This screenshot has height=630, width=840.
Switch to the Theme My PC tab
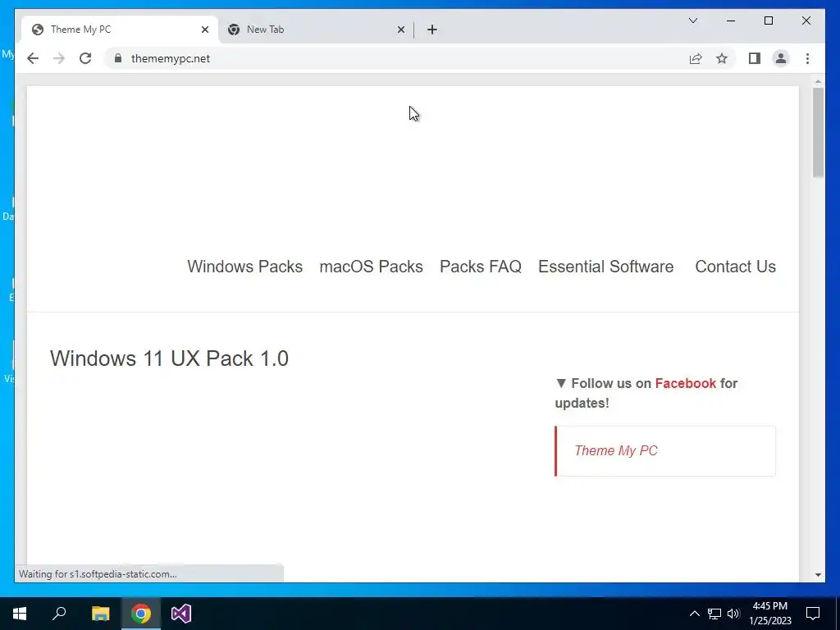(x=121, y=30)
